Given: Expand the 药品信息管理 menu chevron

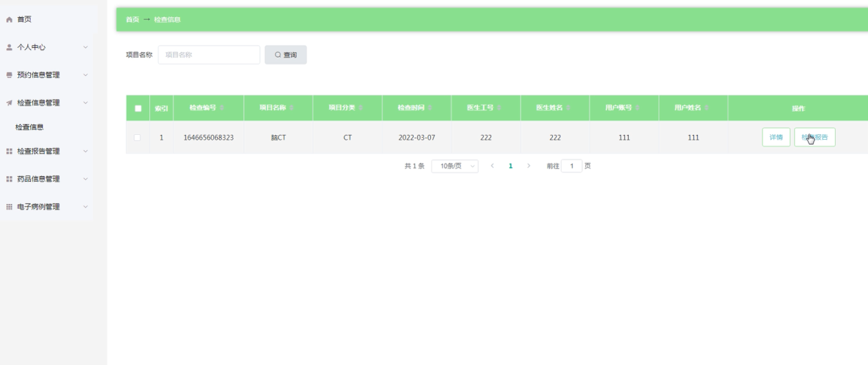Looking at the screenshot, I should point(86,179).
